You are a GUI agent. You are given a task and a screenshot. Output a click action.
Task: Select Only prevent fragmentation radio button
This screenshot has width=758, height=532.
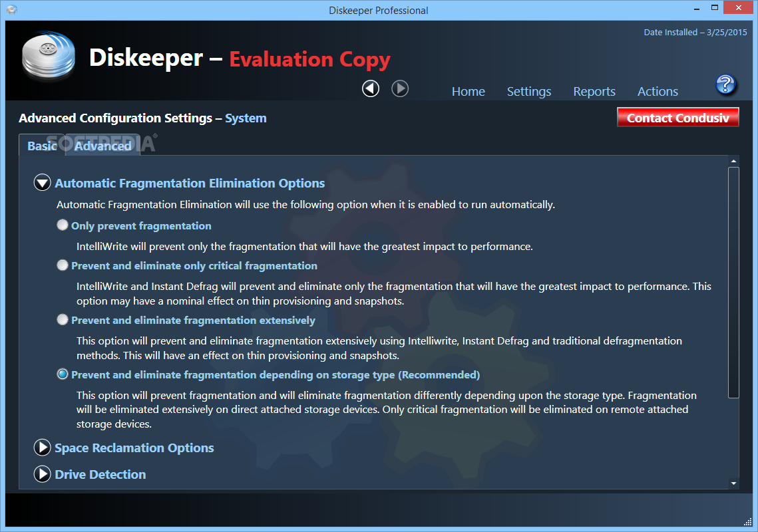coord(63,225)
